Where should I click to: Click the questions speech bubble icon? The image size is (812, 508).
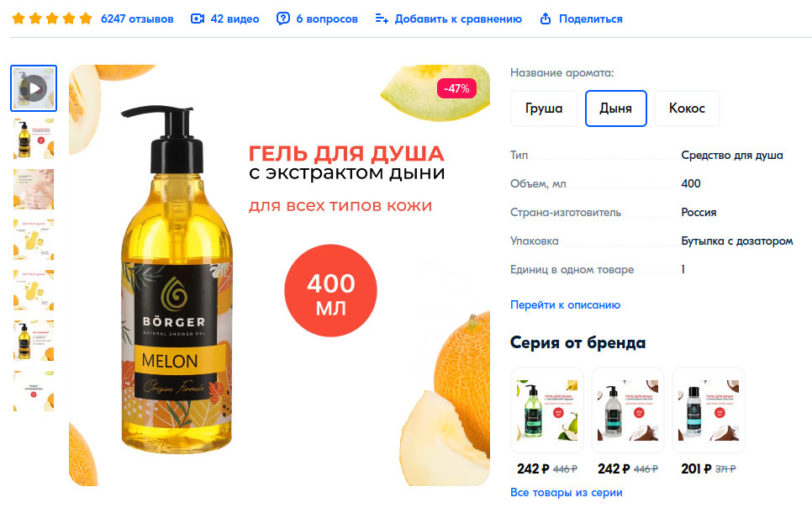click(x=282, y=19)
